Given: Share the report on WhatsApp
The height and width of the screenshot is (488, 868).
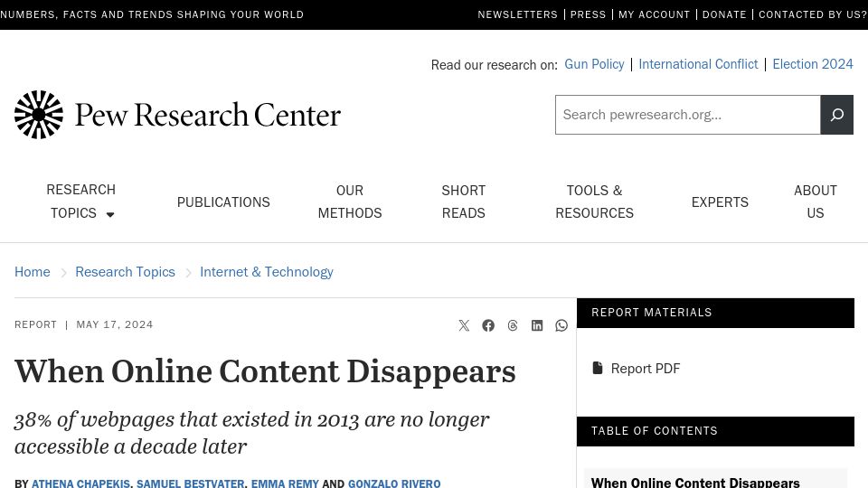Looking at the screenshot, I should (561, 325).
